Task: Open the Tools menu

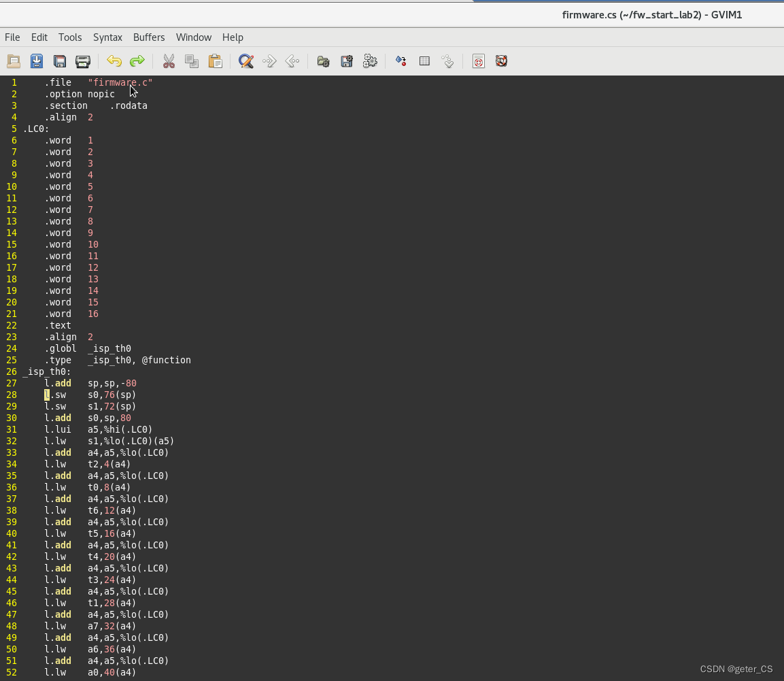Action: coord(70,37)
